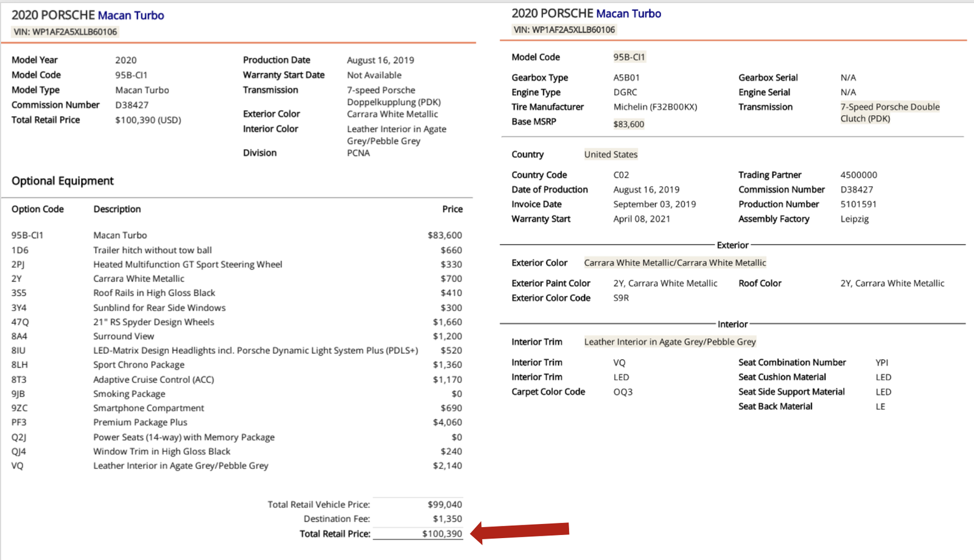Open the left Macan Turbo title link
This screenshot has height=560, width=974.
131,15
